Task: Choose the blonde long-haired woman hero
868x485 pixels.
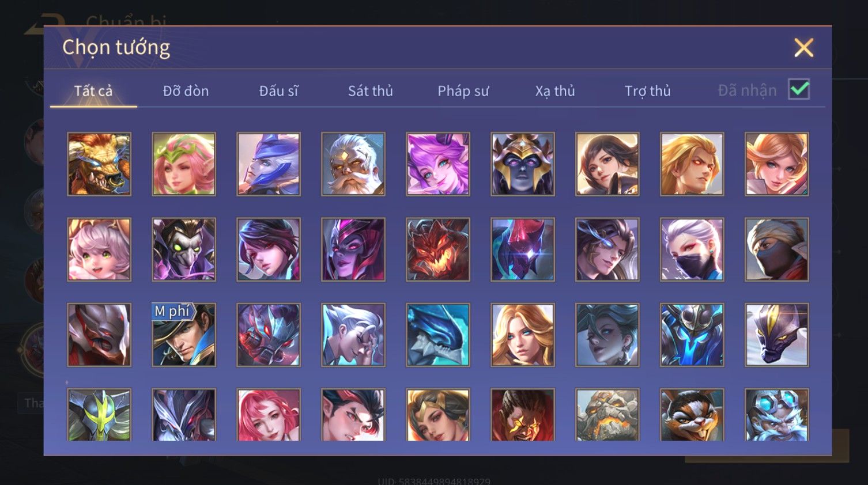Action: (x=523, y=335)
